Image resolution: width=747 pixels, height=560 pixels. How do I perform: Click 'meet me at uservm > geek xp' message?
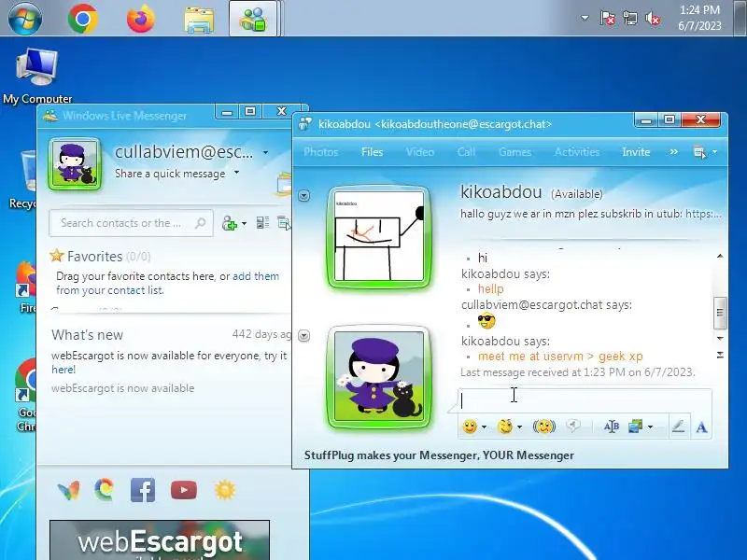pos(560,357)
